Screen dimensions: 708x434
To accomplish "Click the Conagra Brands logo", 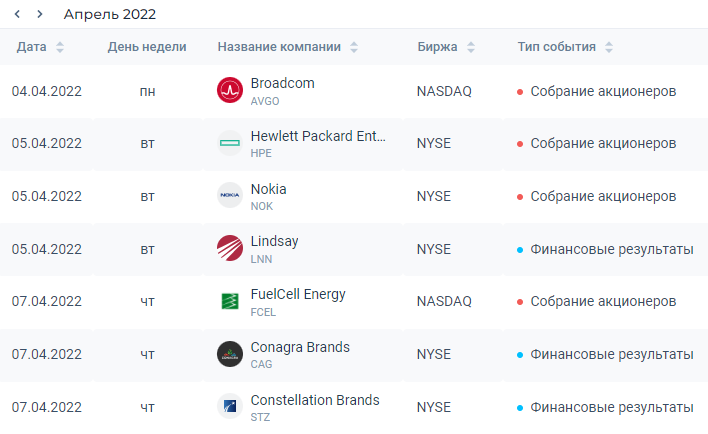I will click(230, 354).
